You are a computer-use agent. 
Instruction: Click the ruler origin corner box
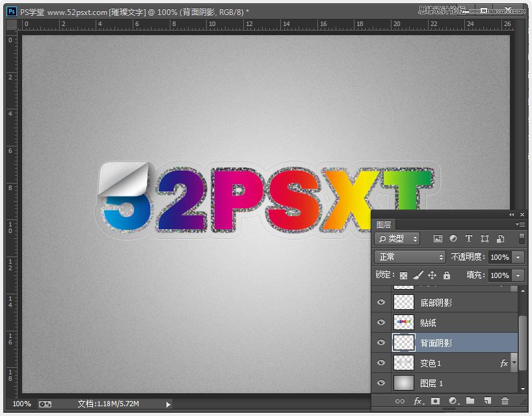pyautogui.click(x=12, y=25)
